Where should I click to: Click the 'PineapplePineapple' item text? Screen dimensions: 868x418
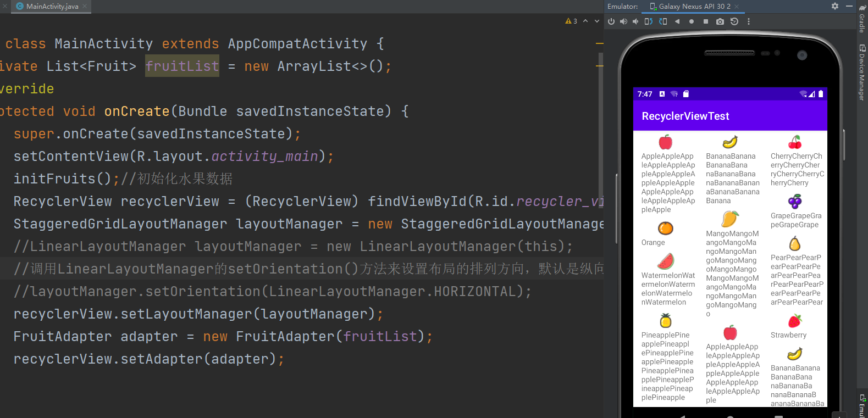[x=667, y=366]
